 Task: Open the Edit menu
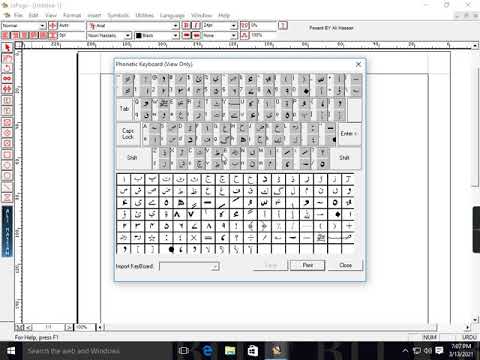(x=34, y=15)
